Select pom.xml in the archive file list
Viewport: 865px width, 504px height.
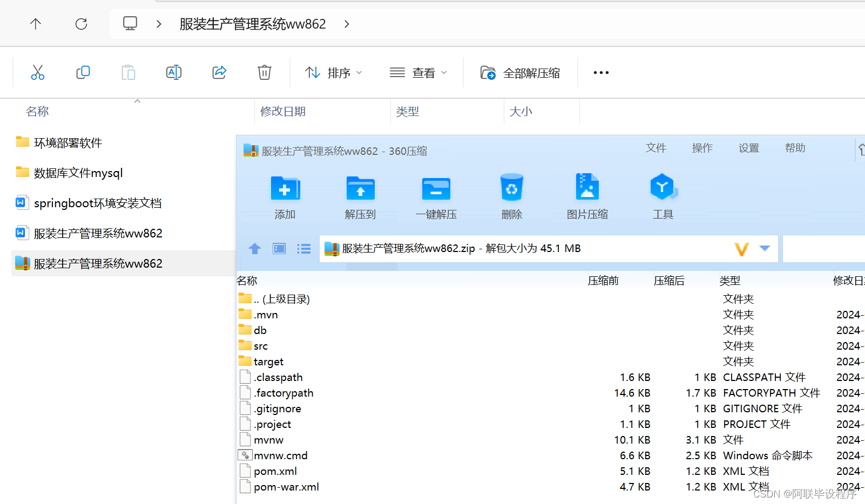275,471
